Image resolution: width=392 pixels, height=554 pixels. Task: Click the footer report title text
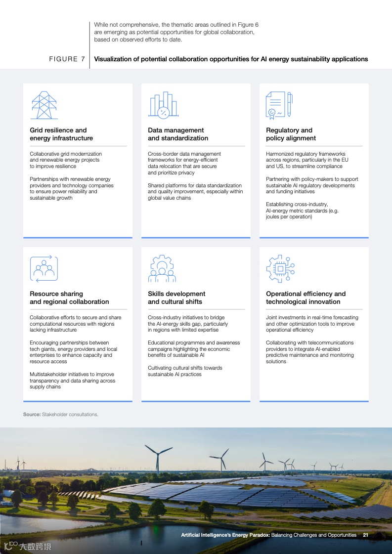(268, 535)
